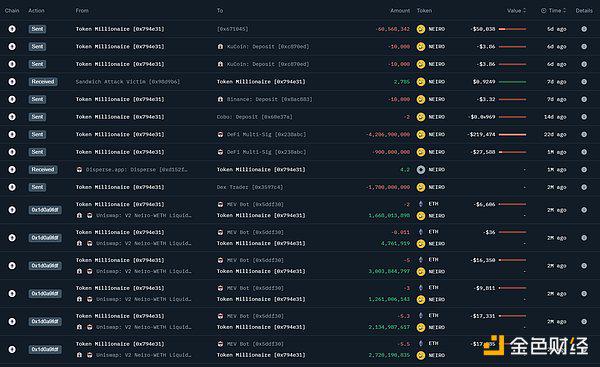The height and width of the screenshot is (367, 600).
Task: Open Dex Trader [0x3597c4] link
Action: coord(250,187)
